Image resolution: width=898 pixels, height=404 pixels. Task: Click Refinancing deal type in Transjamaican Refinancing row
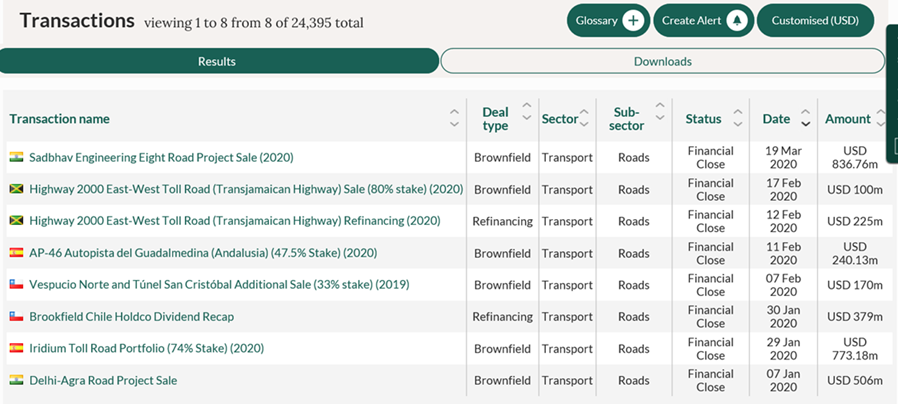click(502, 221)
